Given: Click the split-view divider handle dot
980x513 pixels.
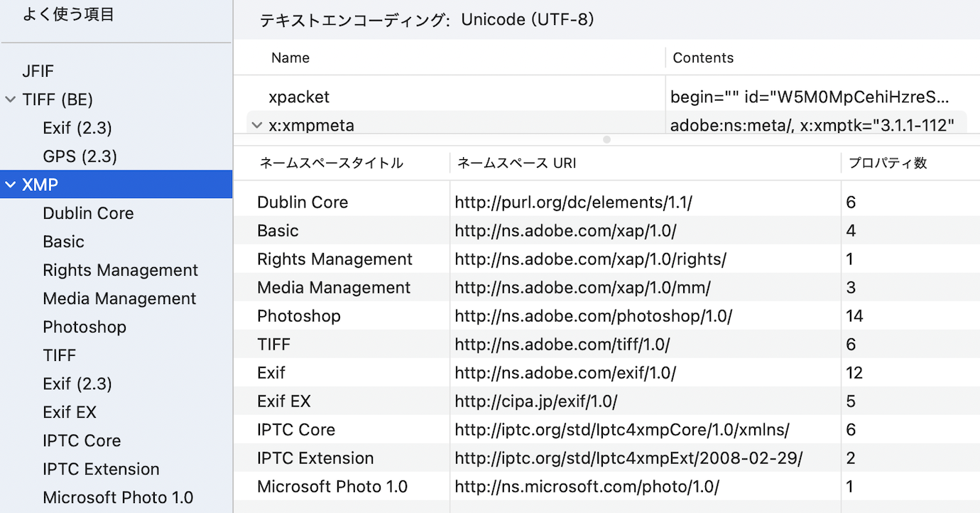Looking at the screenshot, I should [x=606, y=140].
